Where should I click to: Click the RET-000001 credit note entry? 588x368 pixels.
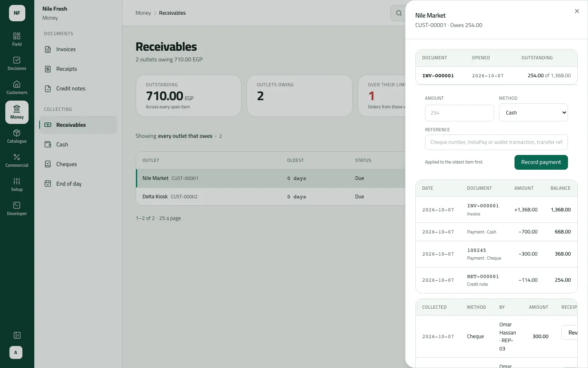click(x=483, y=276)
